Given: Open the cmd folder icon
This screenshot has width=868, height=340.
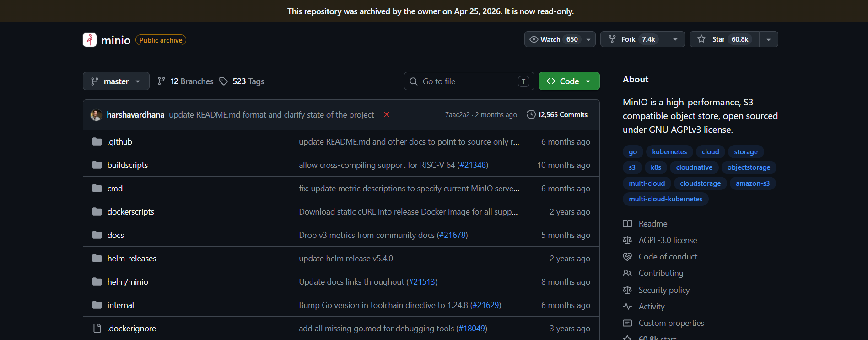Looking at the screenshot, I should (97, 188).
